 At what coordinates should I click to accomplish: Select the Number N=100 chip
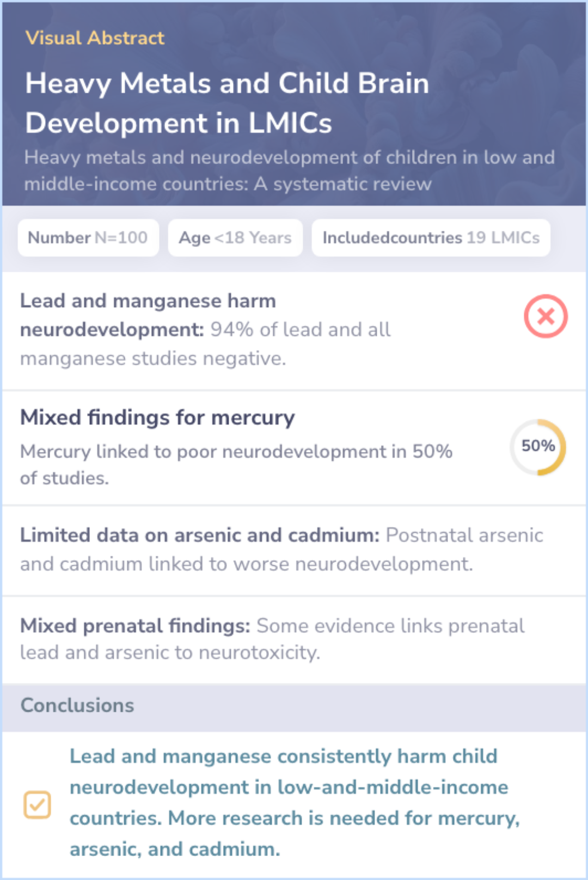tap(88, 237)
